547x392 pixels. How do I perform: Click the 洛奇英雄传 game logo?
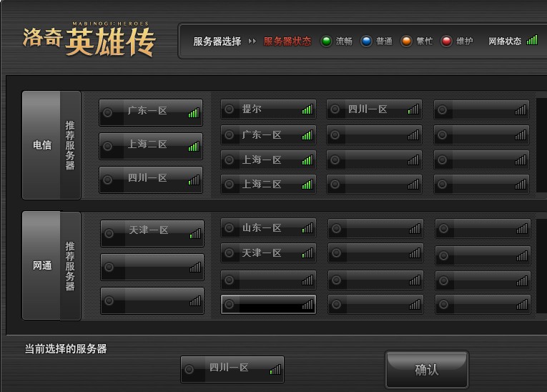click(89, 39)
